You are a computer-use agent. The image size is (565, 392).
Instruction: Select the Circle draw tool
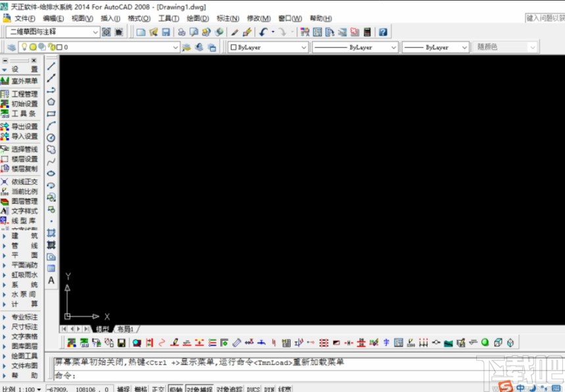click(x=51, y=137)
